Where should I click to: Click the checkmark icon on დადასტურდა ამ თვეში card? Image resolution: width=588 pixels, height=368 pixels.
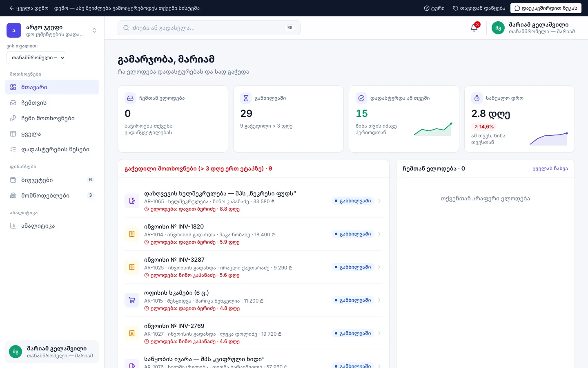361,98
